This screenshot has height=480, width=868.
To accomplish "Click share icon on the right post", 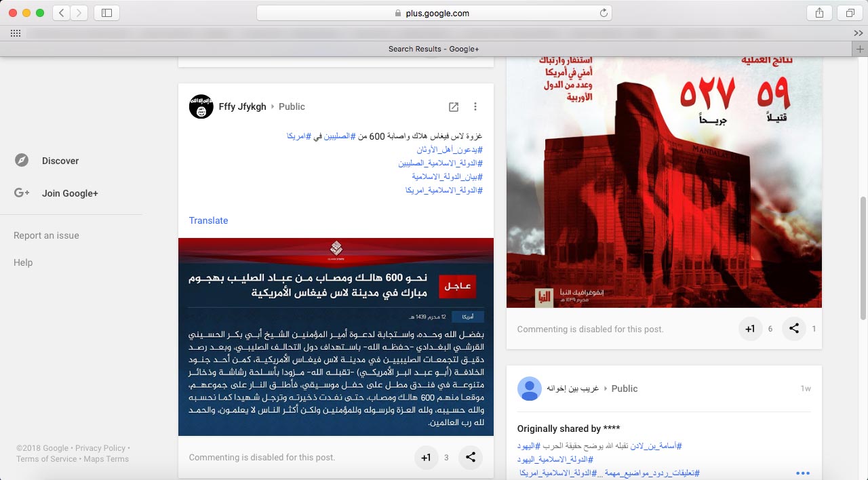I will (x=794, y=329).
